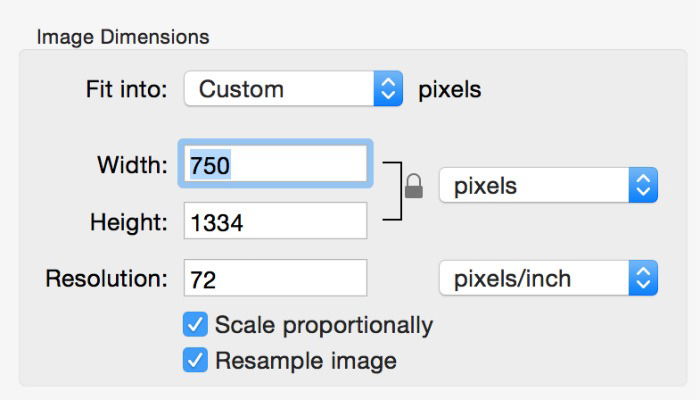Click the Width: label

coord(132,165)
